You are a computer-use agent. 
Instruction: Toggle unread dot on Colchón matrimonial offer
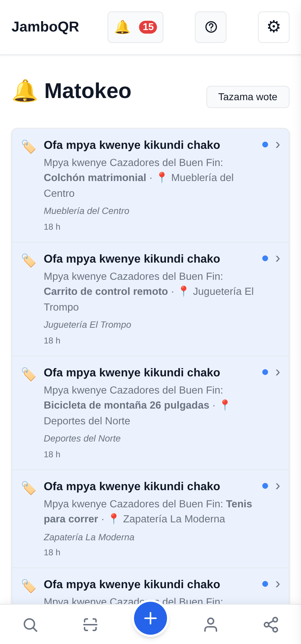coord(265,145)
